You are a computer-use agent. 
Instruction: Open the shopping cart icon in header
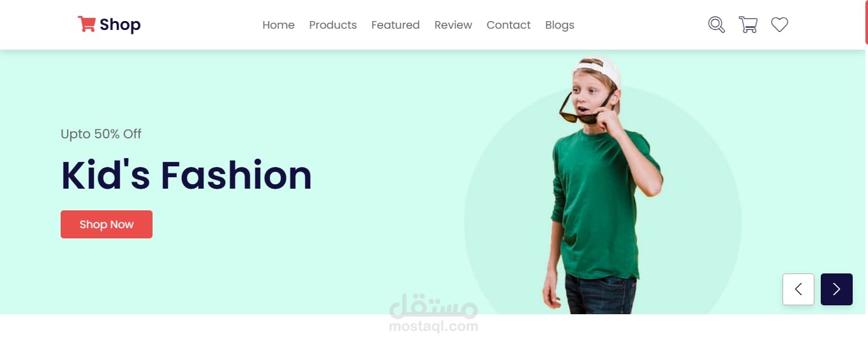point(748,25)
